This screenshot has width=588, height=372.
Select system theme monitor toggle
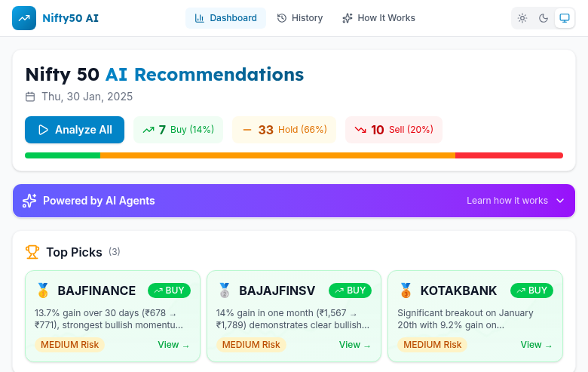coord(564,18)
